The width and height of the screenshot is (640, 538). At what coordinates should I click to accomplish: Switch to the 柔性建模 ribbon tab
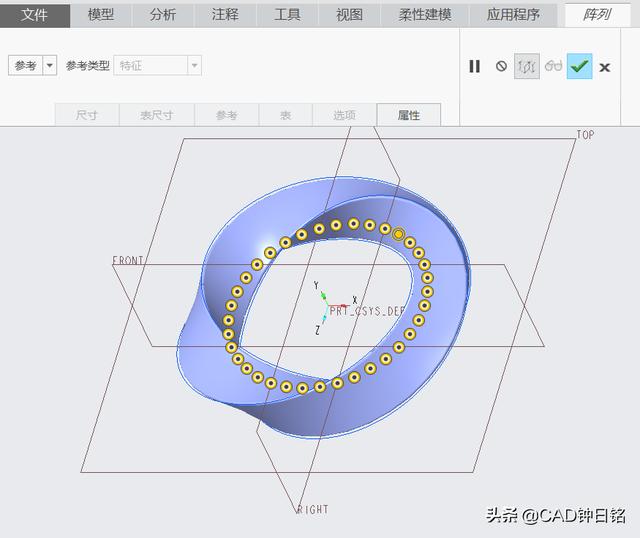coord(424,15)
